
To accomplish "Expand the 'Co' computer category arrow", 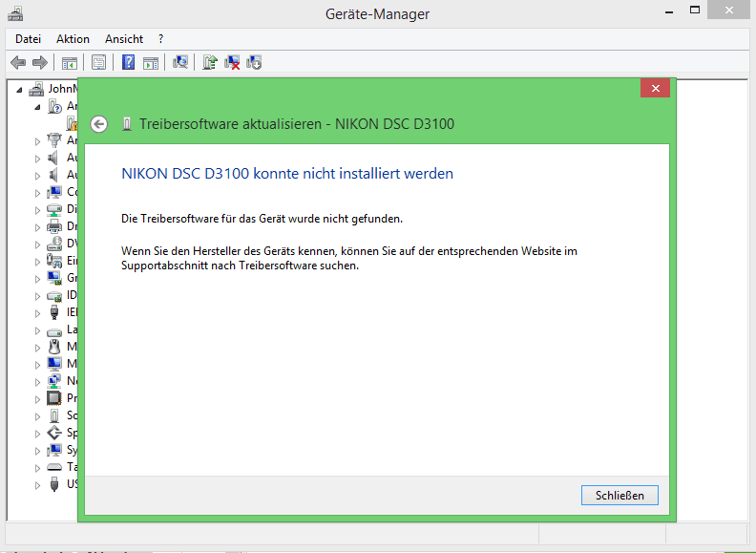I will 37,193.
